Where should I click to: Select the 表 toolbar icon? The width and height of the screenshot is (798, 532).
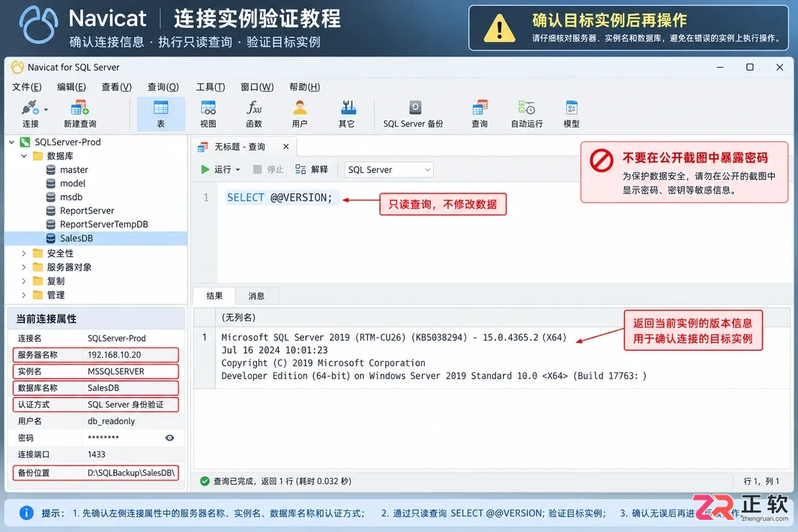pos(161,114)
